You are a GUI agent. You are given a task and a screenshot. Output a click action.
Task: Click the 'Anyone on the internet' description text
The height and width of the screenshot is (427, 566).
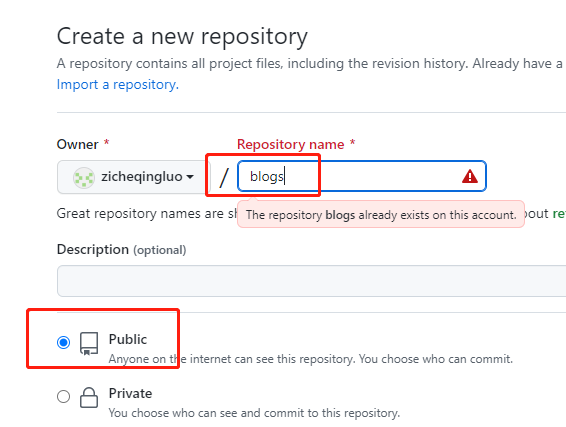pyautogui.click(x=310, y=359)
